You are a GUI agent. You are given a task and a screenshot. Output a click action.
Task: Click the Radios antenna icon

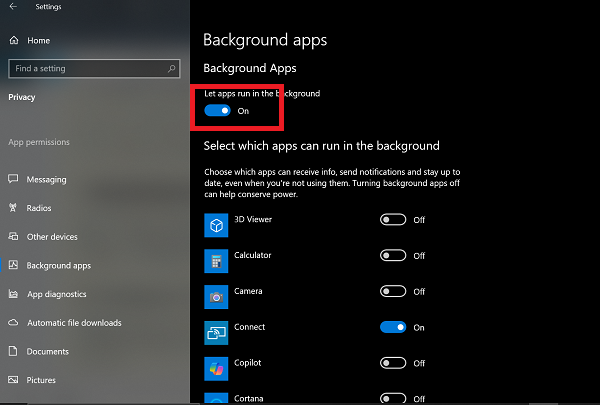pyautogui.click(x=13, y=207)
